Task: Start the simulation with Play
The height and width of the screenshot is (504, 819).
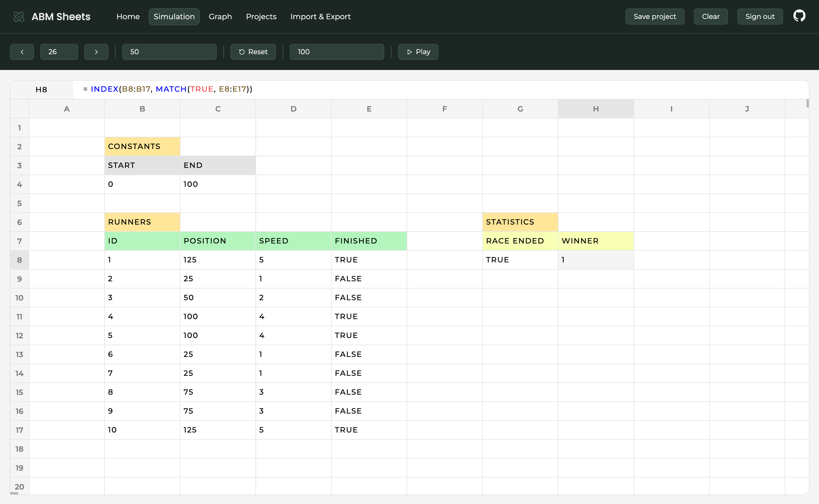Action: 418,52
